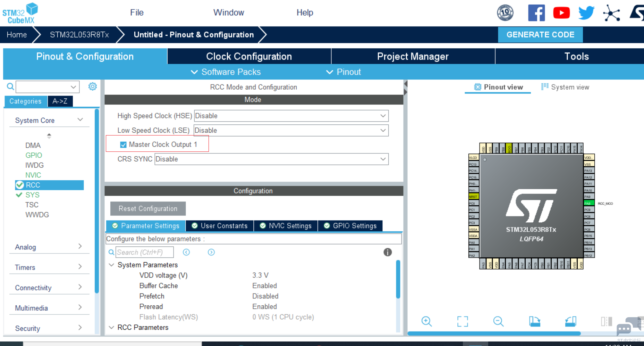Click the search magnifier in the categories panel
This screenshot has height=346, width=644.
(10, 86)
